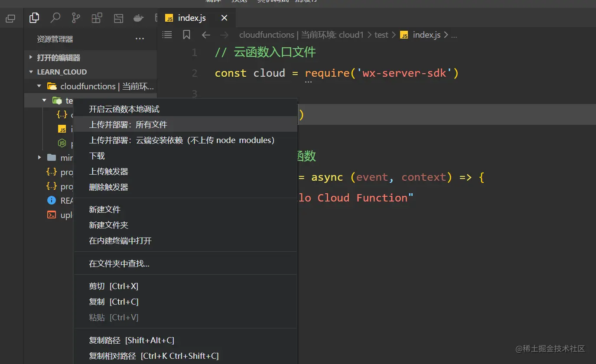Open the Explorer files icon in the activity bar
Viewport: 596px width, 364px height.
coord(34,18)
